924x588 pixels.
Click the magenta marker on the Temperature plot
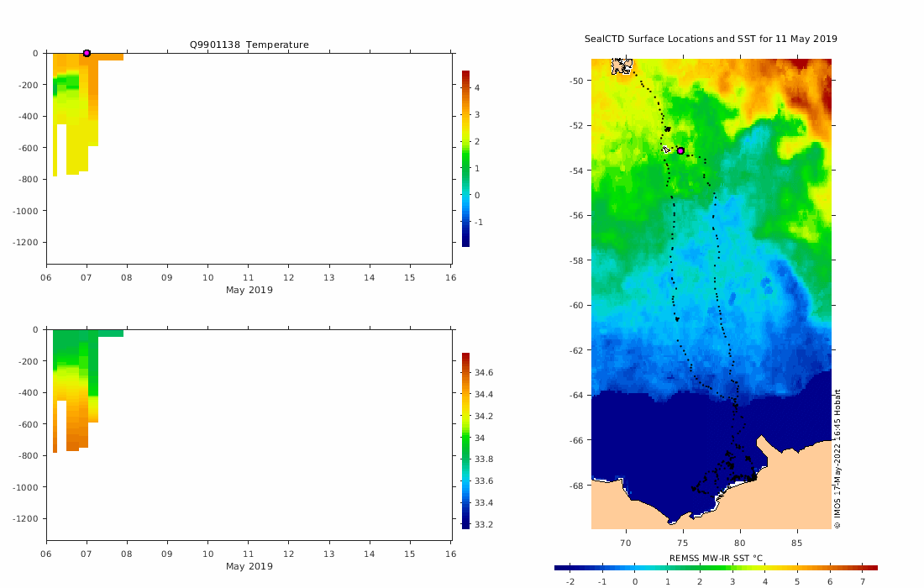click(87, 53)
